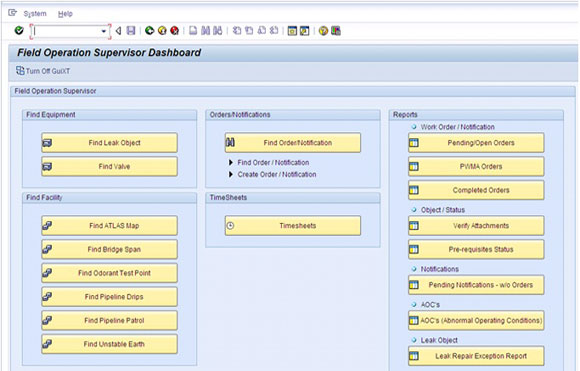This screenshot has height=371, width=580.
Task: Open the Verify Attachments report
Action: click(476, 226)
